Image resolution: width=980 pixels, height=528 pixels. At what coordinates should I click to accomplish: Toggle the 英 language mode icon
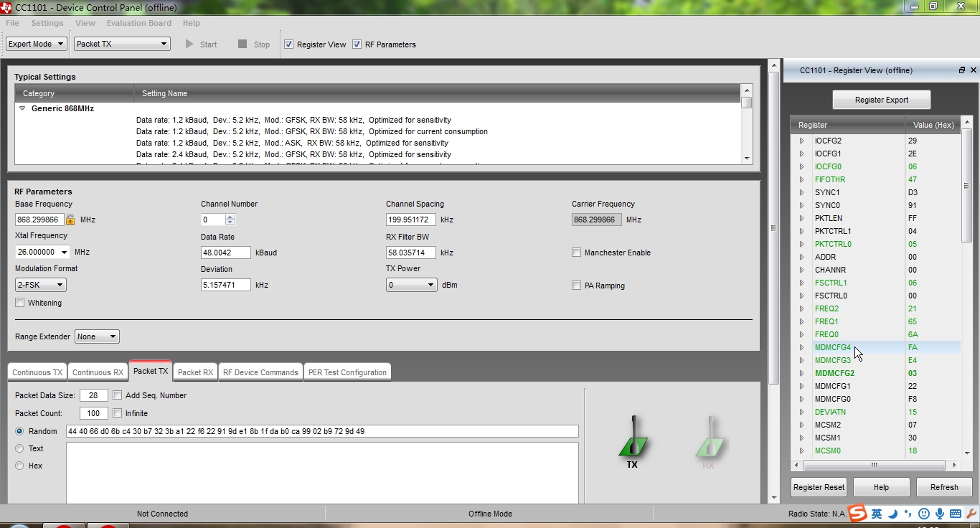click(x=877, y=514)
